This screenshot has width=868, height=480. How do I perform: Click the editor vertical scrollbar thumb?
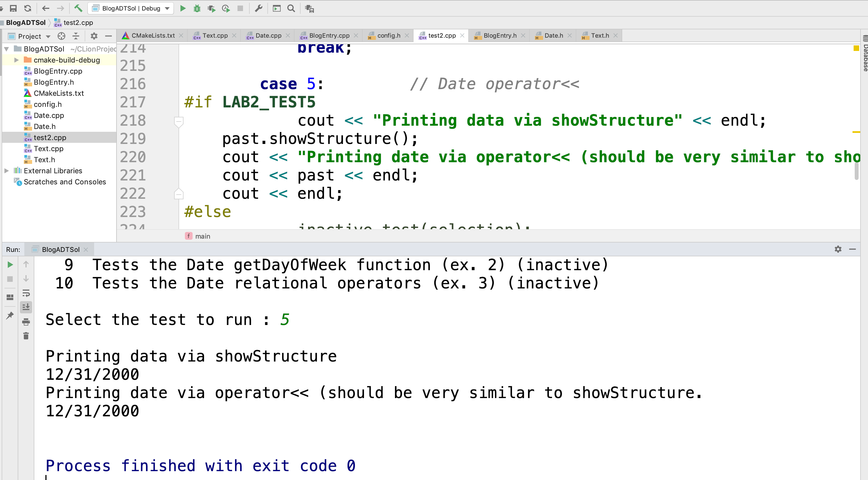click(856, 171)
